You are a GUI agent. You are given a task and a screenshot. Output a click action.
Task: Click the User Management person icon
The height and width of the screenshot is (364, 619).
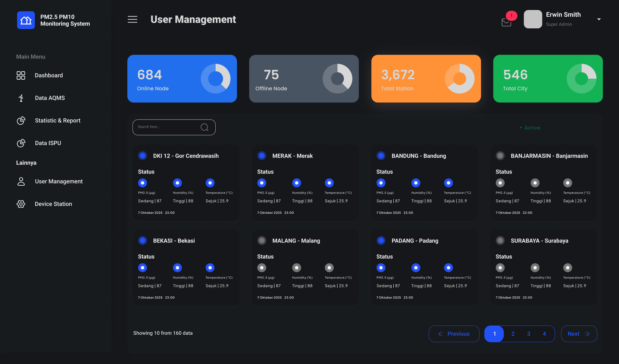coord(21,181)
